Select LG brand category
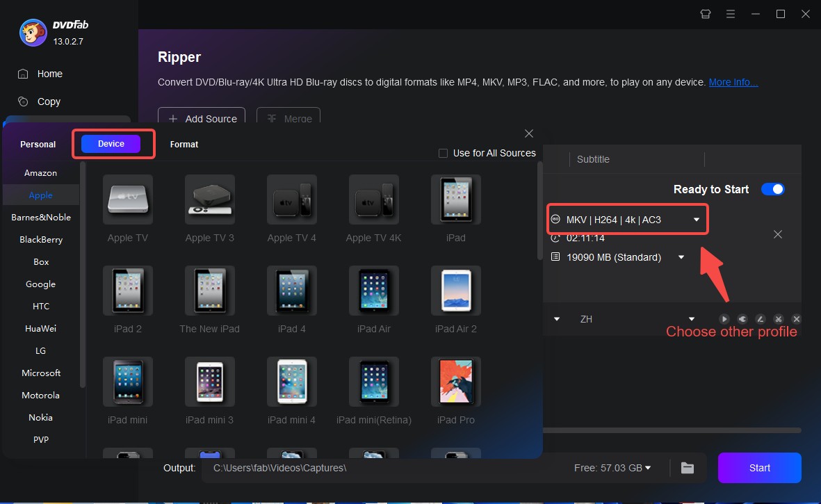The height and width of the screenshot is (504, 821). (41, 350)
